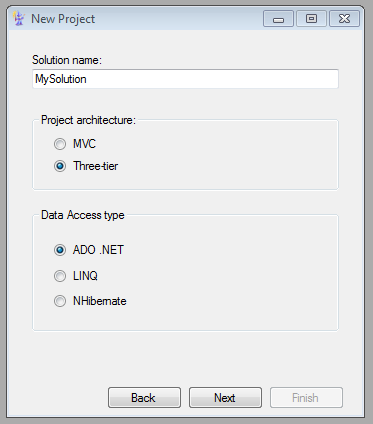Click the 'Project architecture:' group label
Image resolution: width=373 pixels, height=424 pixels.
coord(88,120)
